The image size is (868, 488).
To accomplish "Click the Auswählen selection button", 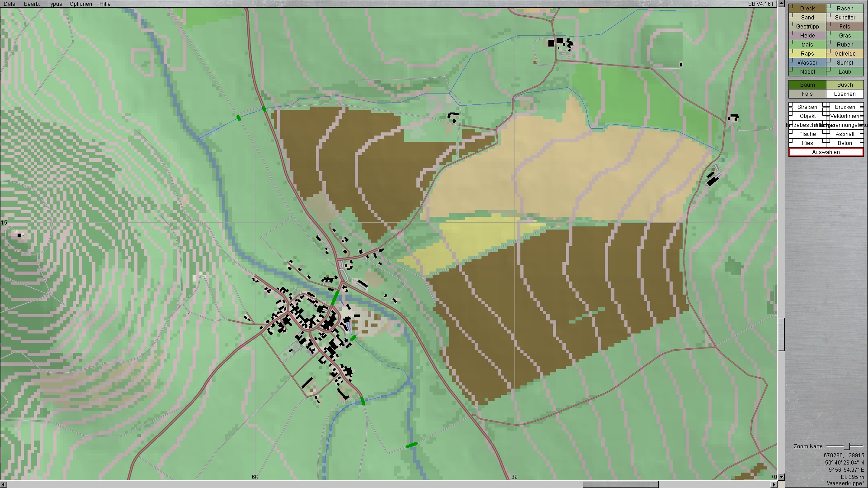I will click(826, 152).
